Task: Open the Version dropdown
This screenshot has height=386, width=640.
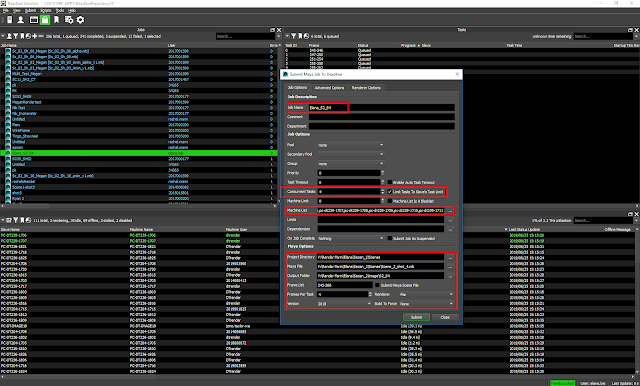Action: coord(344,304)
